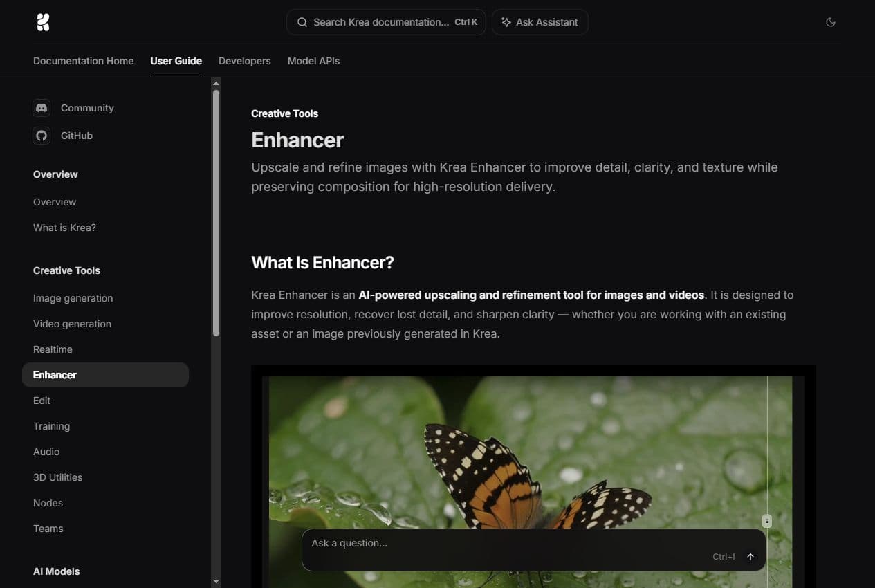The height and width of the screenshot is (588, 875).
Task: Click the AI Models sidebar heading
Action: point(56,571)
